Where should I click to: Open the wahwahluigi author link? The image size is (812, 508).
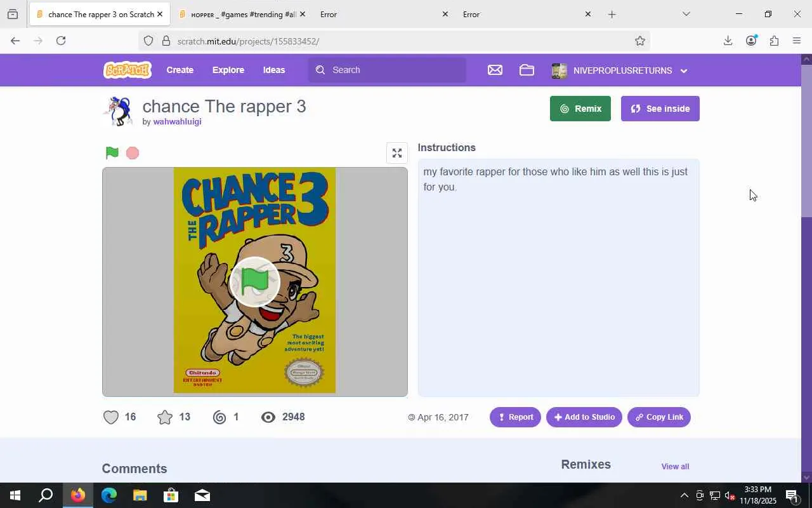pyautogui.click(x=177, y=121)
